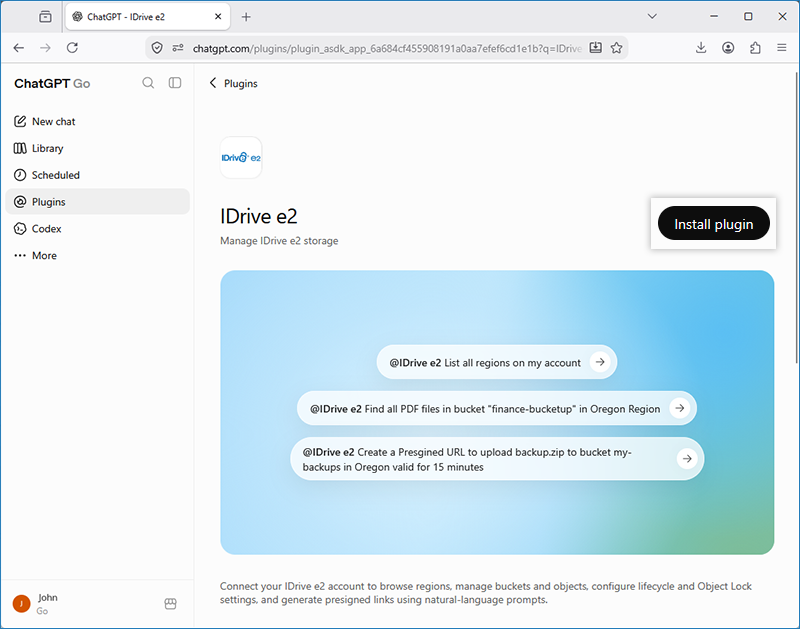Go back to Plugins list
The height and width of the screenshot is (629, 800).
click(233, 83)
